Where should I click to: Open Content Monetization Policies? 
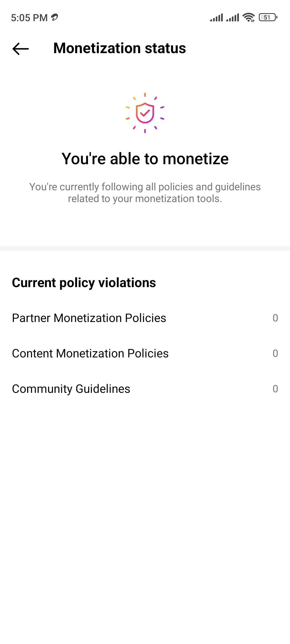(x=90, y=353)
